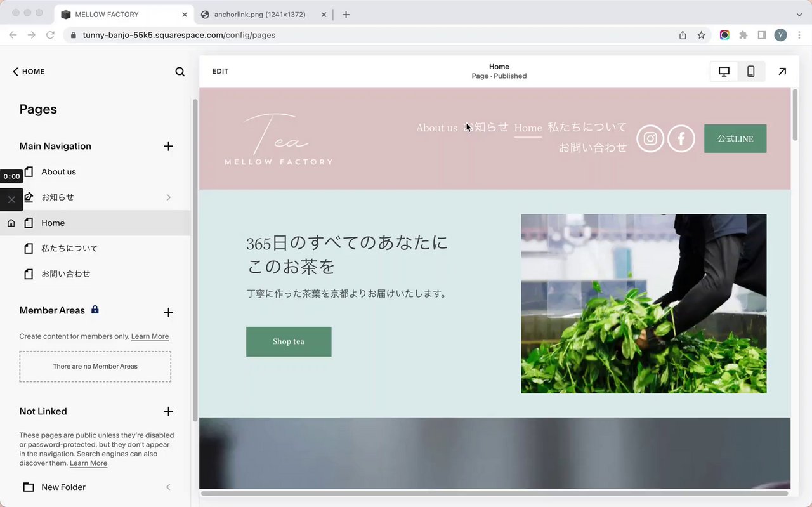This screenshot has width=812, height=507.
Task: Open Learn More link under Not Linked
Action: 88,463
